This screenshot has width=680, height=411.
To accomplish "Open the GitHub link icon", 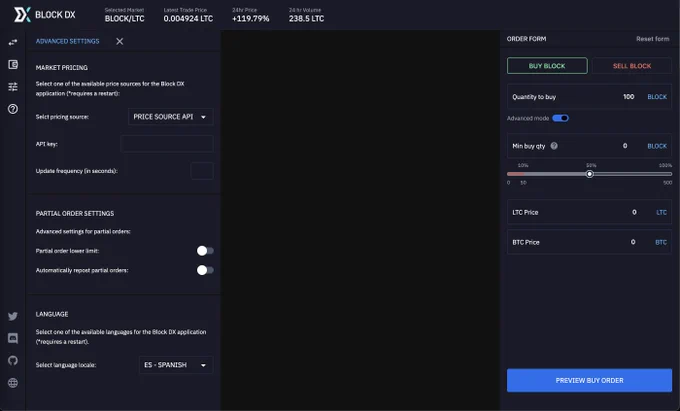I will click(13, 360).
